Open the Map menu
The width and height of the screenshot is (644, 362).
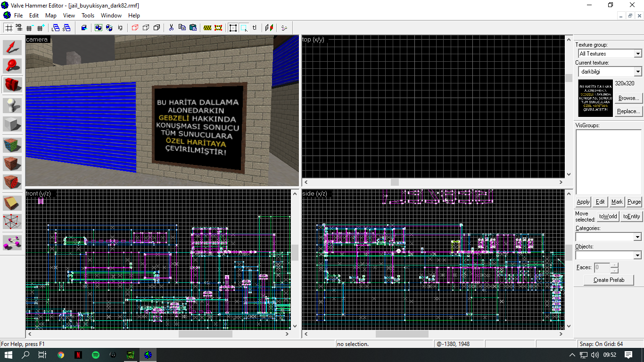[x=51, y=16]
